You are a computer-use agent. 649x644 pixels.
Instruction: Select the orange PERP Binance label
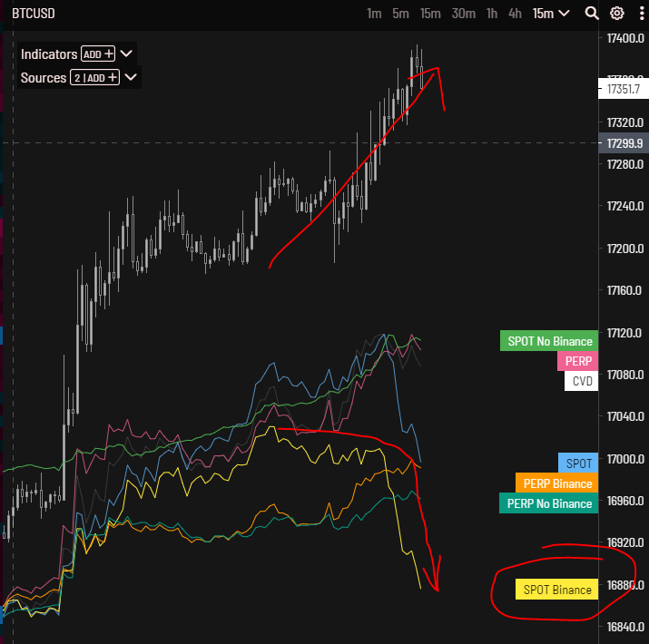pos(556,483)
